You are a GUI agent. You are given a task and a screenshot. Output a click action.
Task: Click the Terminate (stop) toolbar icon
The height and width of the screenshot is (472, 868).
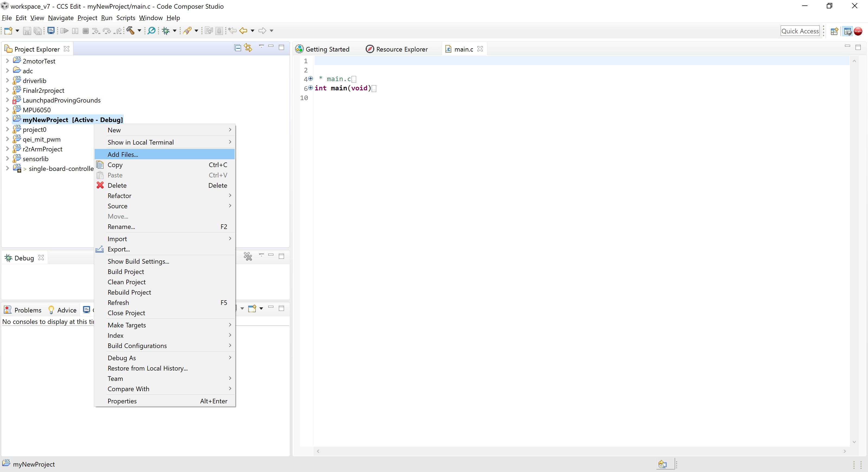tap(85, 31)
